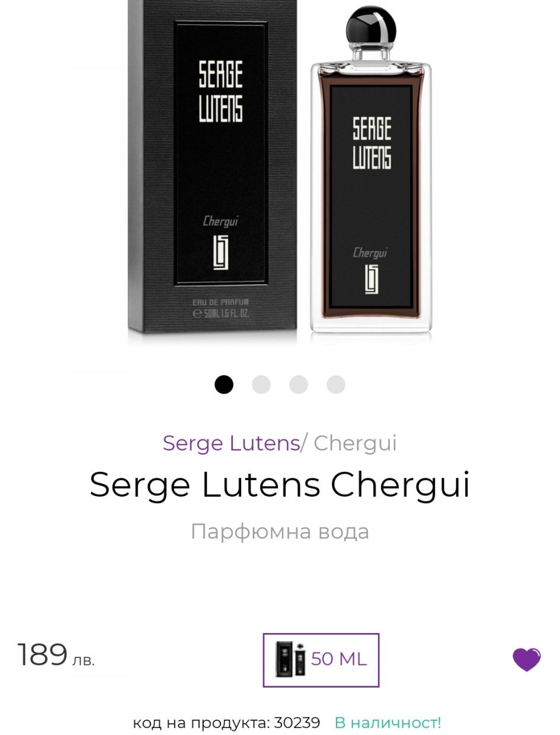560x735 pixels.
Task: Click the Chergui breadcrumb text
Action: click(355, 443)
